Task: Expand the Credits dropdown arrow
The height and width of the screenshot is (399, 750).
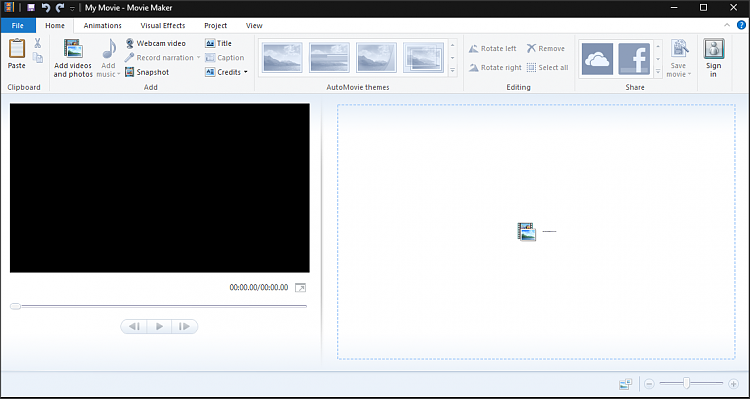Action: click(x=245, y=72)
